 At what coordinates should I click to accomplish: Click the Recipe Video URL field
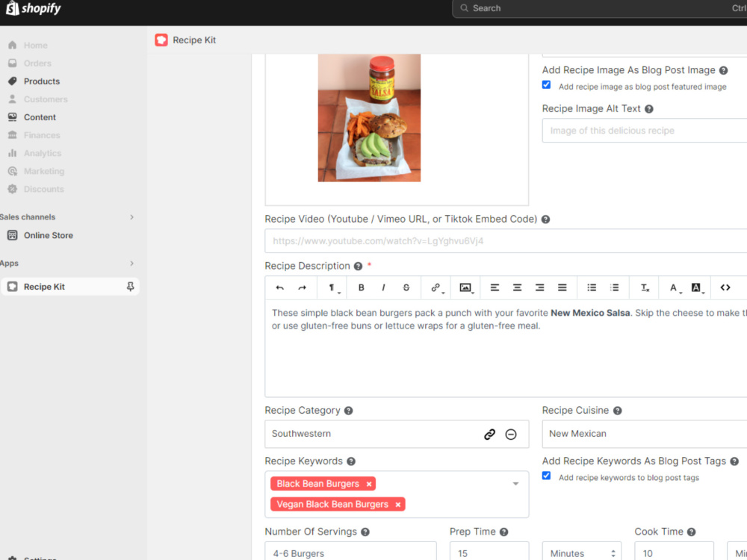(506, 241)
